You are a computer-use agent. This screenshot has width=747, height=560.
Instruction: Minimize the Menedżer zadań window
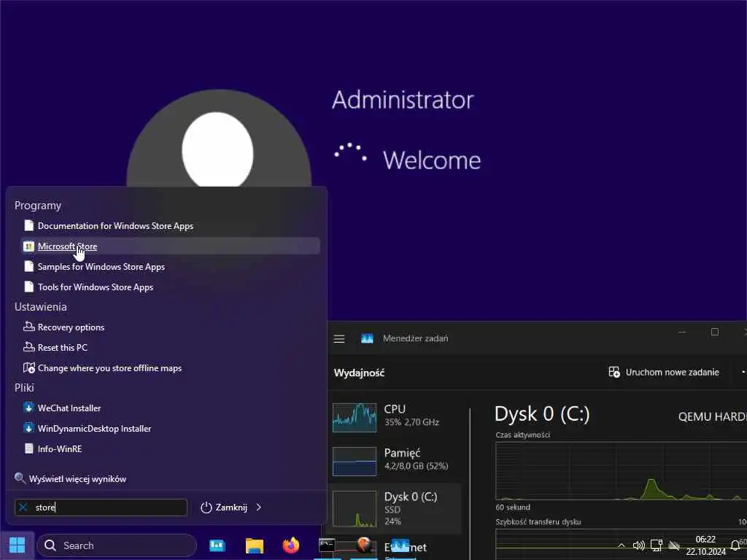[x=682, y=332]
